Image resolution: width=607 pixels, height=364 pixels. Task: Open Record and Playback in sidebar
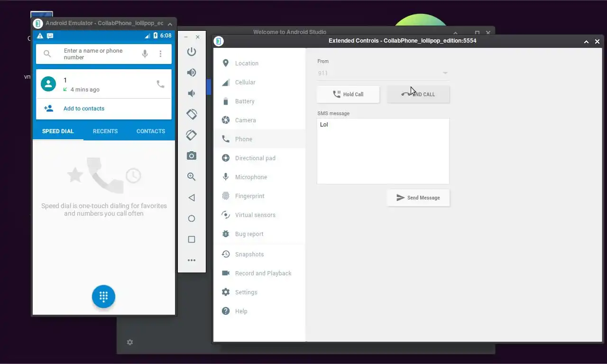tap(259, 273)
